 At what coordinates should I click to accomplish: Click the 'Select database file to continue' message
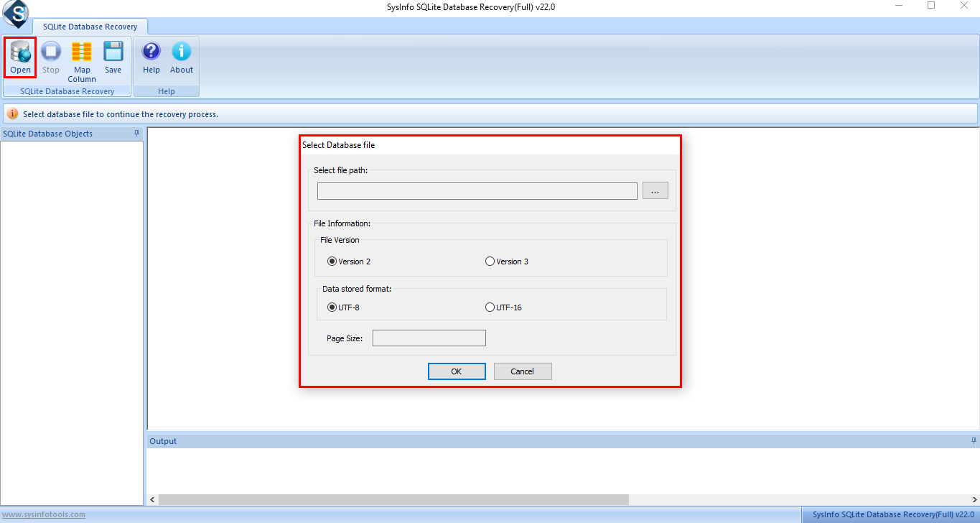(x=121, y=114)
